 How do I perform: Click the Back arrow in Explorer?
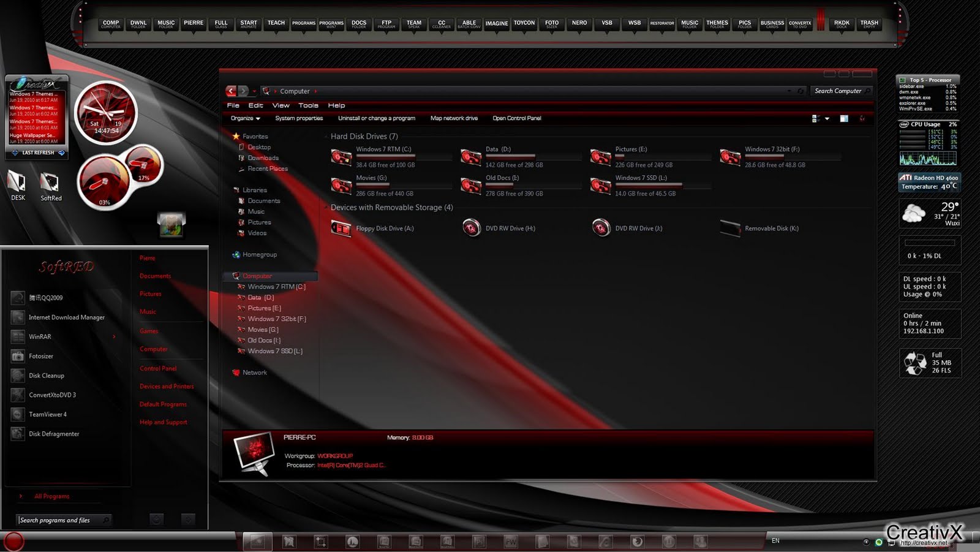pyautogui.click(x=231, y=91)
